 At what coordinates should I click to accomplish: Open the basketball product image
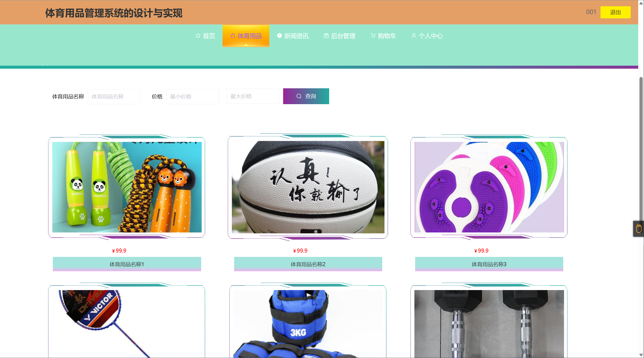(308, 187)
